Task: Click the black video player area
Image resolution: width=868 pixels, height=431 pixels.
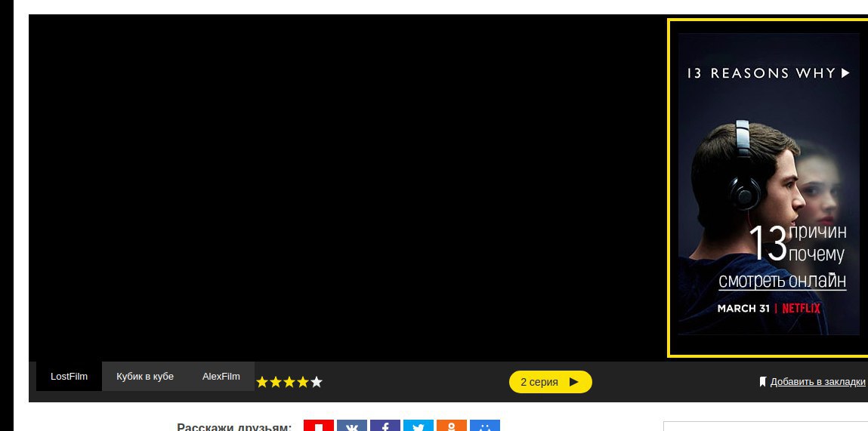Action: tap(348, 187)
